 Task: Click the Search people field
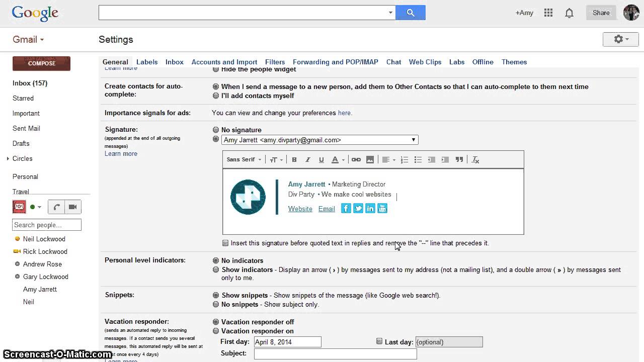[x=47, y=225]
